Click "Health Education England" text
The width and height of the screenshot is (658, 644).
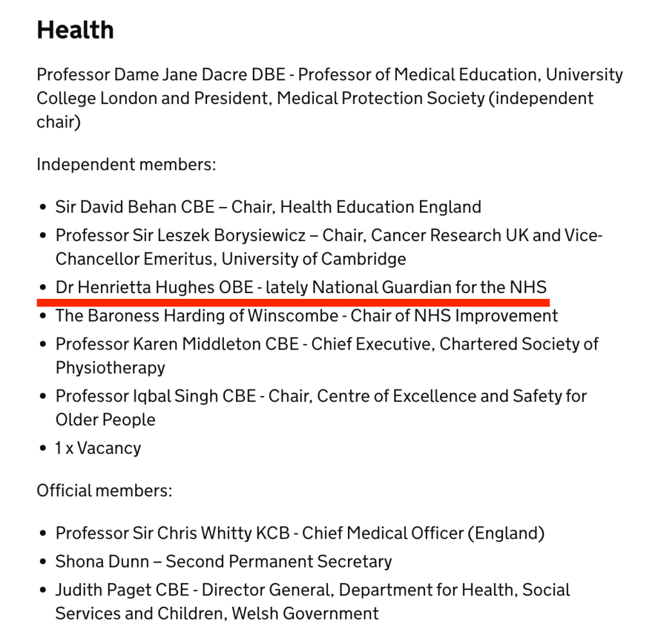click(x=381, y=207)
